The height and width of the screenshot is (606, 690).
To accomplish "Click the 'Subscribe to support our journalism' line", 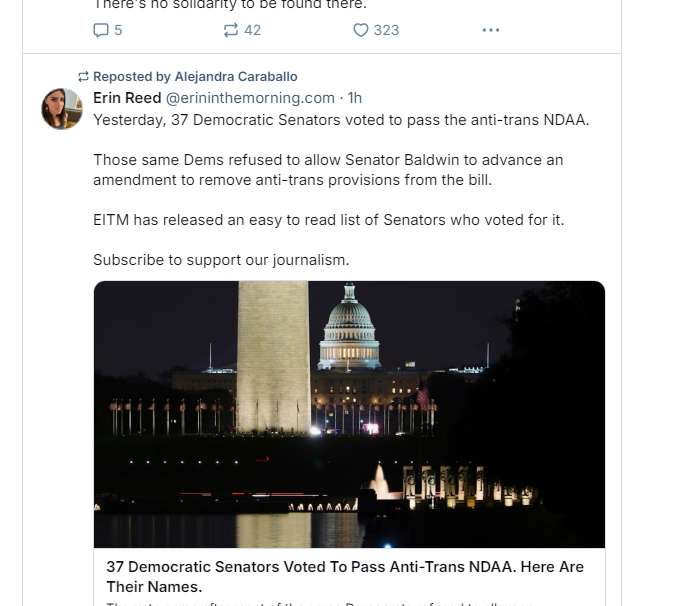I will pos(221,260).
